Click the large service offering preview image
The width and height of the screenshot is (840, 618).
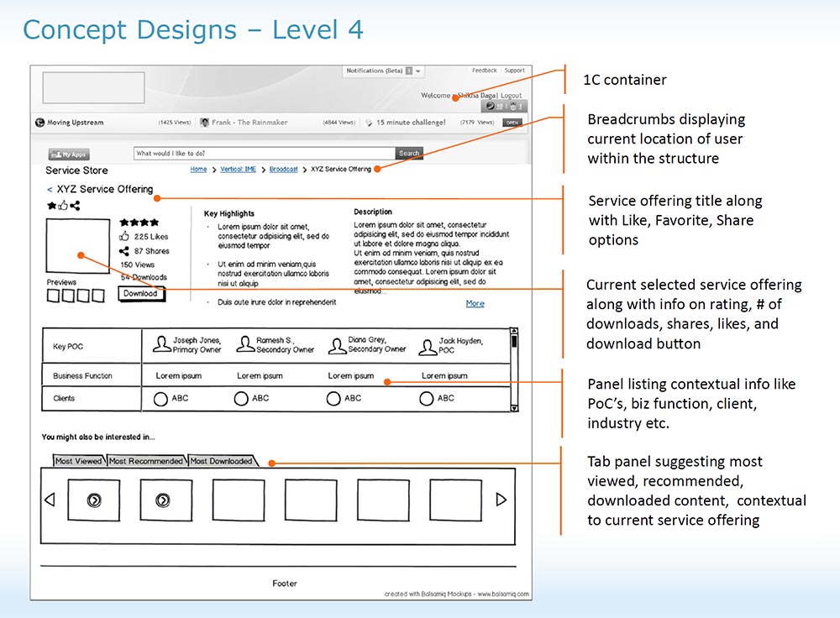pos(78,246)
